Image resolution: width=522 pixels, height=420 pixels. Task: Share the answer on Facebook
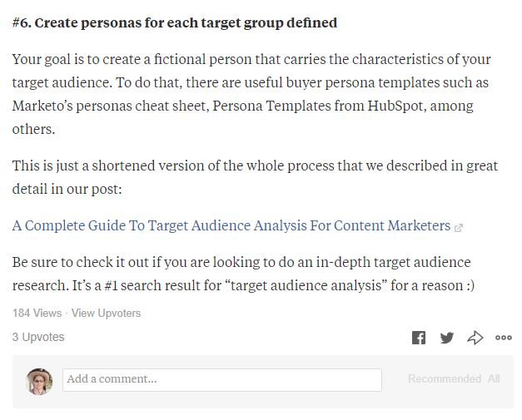[x=419, y=337]
